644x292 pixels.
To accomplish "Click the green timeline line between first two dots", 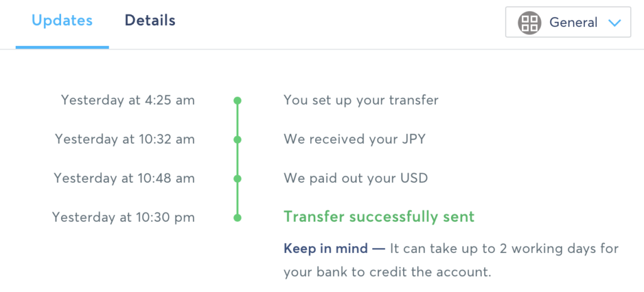I will (237, 120).
